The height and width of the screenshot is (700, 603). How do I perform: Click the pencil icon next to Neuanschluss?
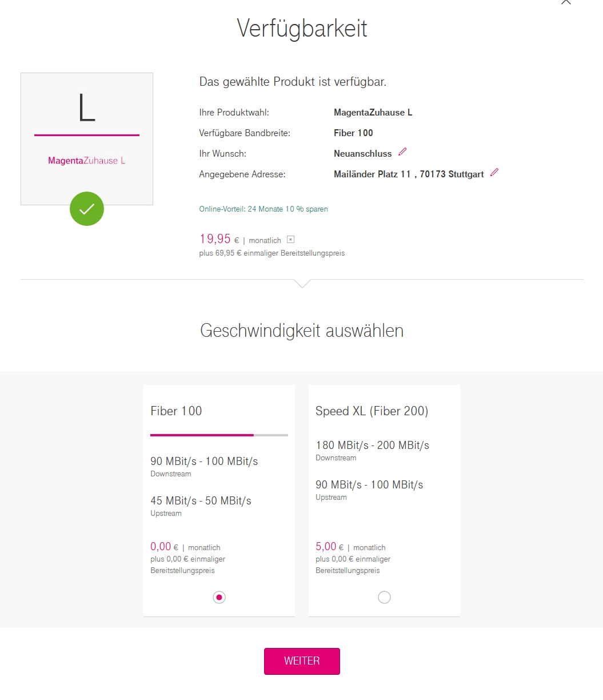pos(402,152)
